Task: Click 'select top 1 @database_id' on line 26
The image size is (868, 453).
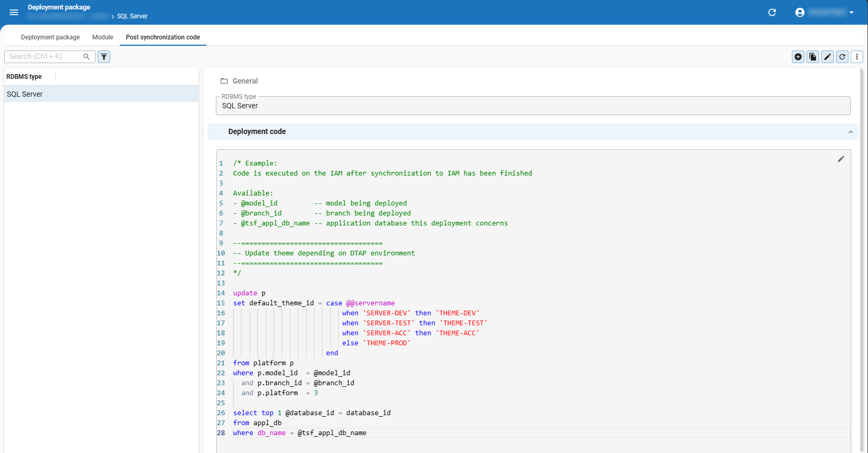Action: 284,413
